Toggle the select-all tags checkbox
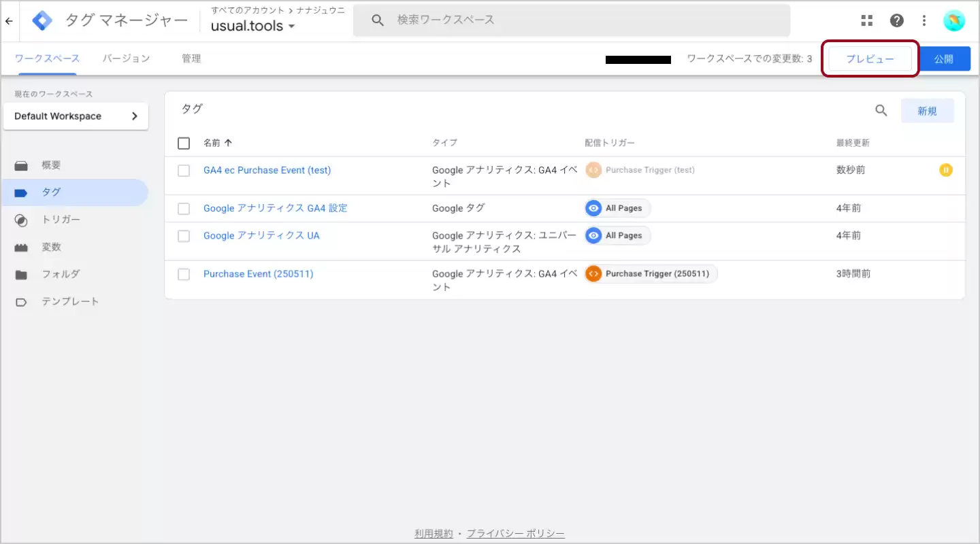 click(x=184, y=143)
